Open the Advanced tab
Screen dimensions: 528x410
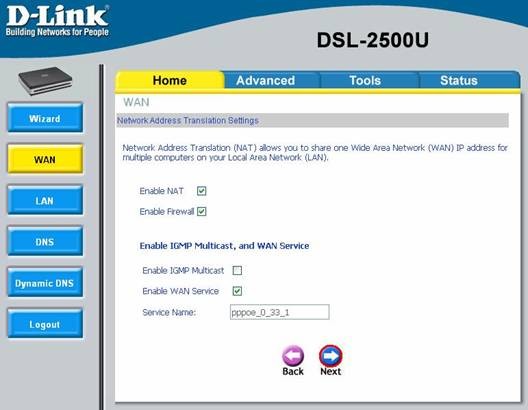click(x=265, y=80)
